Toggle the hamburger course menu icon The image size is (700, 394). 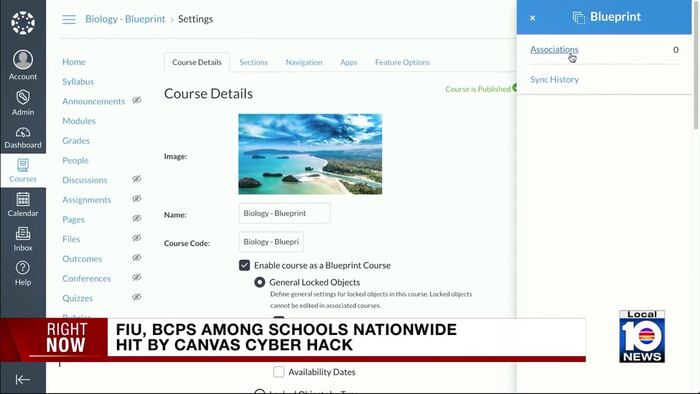pyautogui.click(x=69, y=19)
